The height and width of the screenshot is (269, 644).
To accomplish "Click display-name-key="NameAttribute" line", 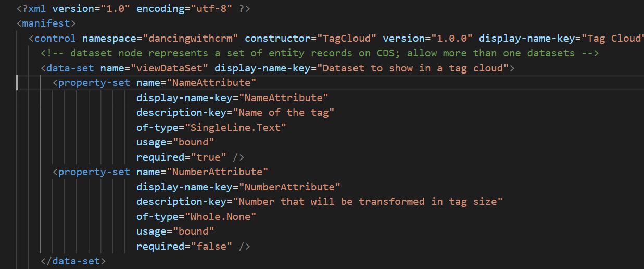I will pyautogui.click(x=232, y=98).
